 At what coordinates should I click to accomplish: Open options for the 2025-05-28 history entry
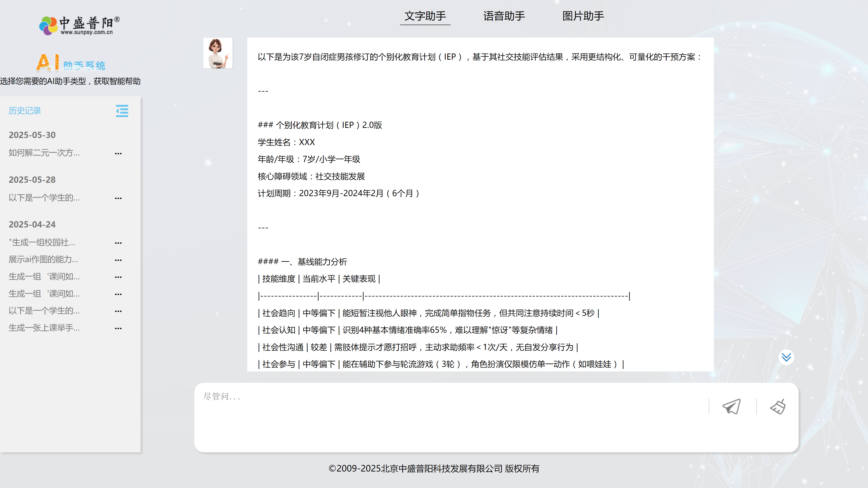click(x=118, y=198)
